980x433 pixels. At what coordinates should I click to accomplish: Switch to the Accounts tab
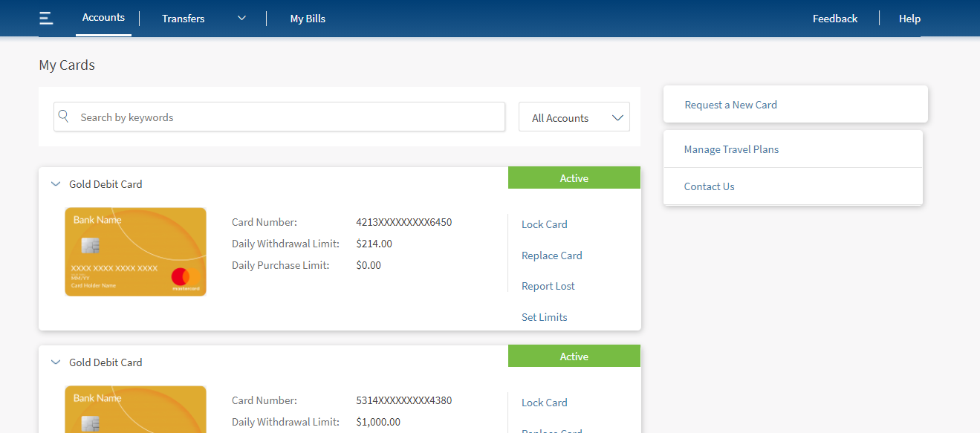click(x=103, y=18)
